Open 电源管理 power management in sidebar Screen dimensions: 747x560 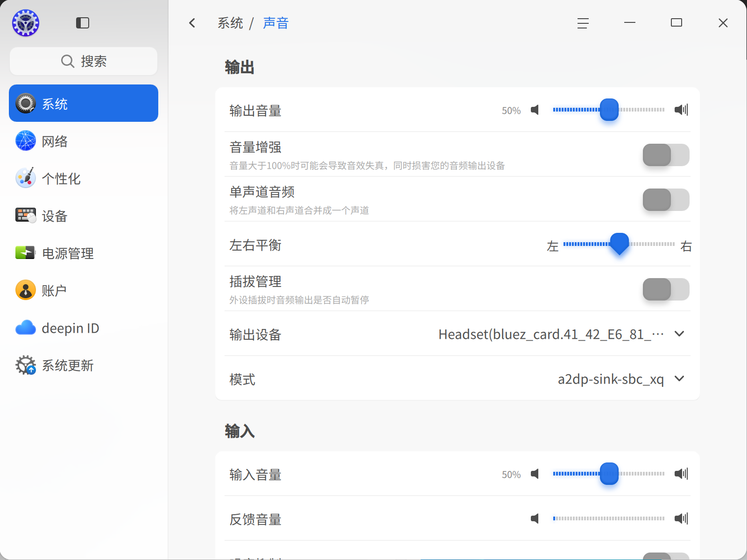pos(84,253)
